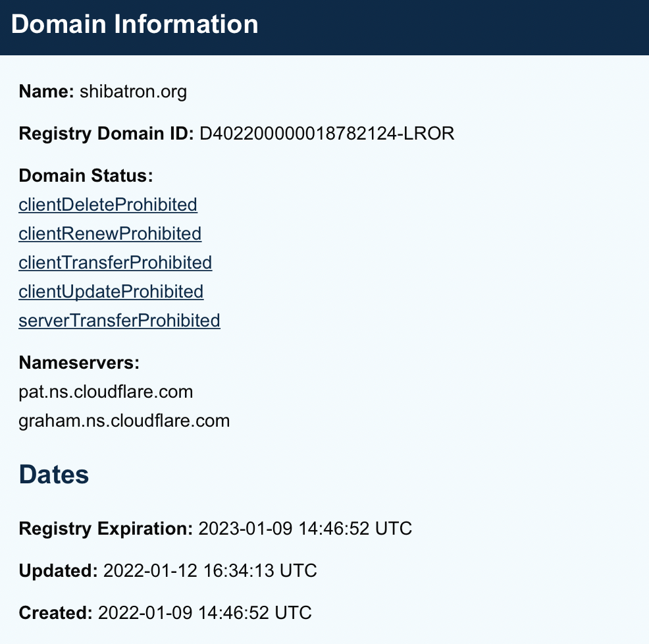The image size is (649, 644).
Task: Click the Created timestamp value
Action: (x=205, y=612)
